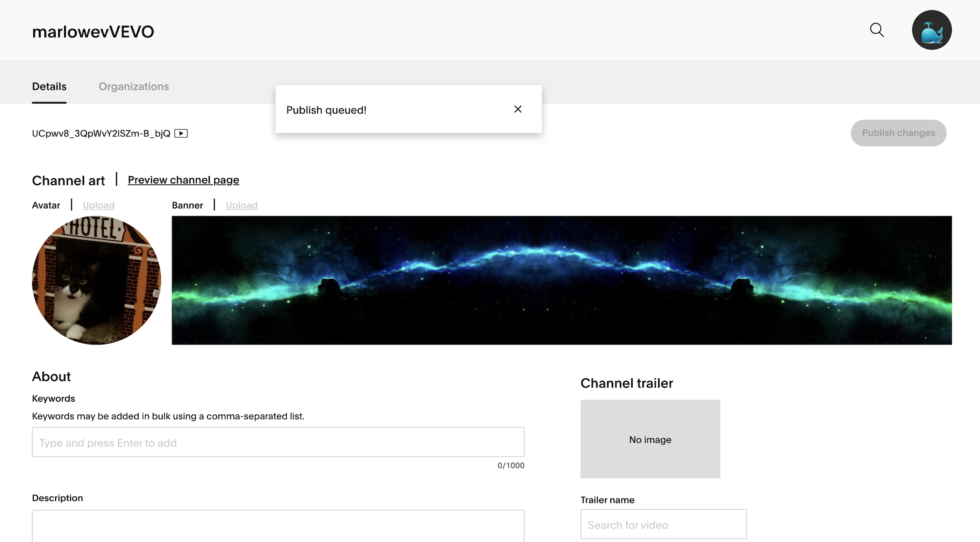
Task: Switch to the Organizations tab
Action: (133, 86)
